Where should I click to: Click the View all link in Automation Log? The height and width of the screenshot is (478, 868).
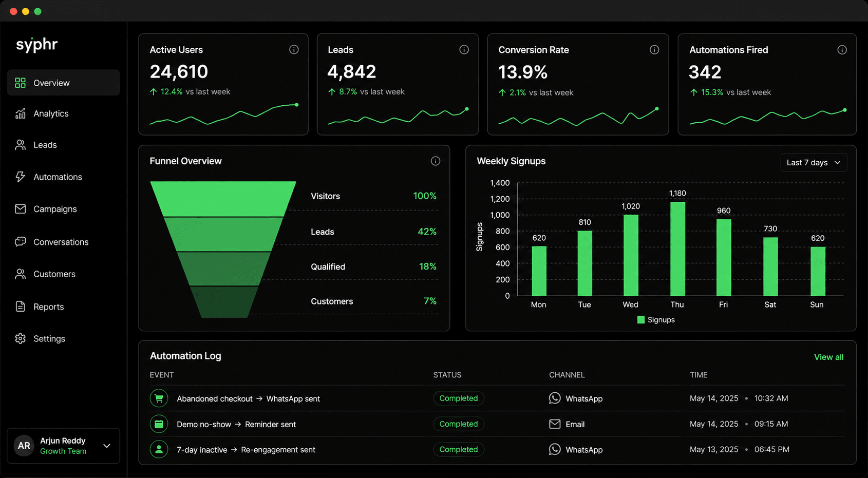[828, 357]
